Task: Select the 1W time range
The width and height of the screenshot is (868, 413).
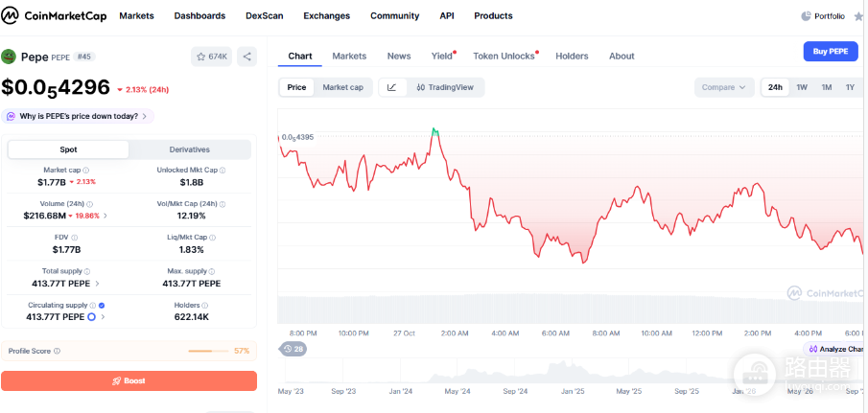Action: pos(802,87)
